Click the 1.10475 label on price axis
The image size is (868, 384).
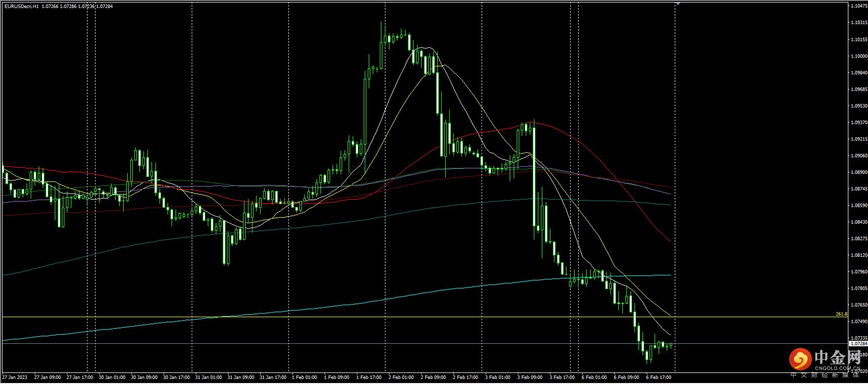point(858,6)
